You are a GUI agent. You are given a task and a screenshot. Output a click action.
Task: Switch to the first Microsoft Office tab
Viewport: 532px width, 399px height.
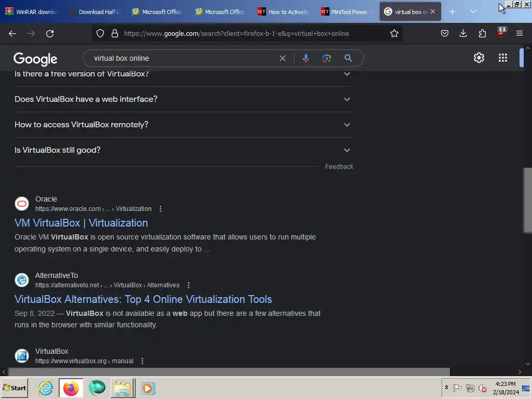(x=157, y=12)
